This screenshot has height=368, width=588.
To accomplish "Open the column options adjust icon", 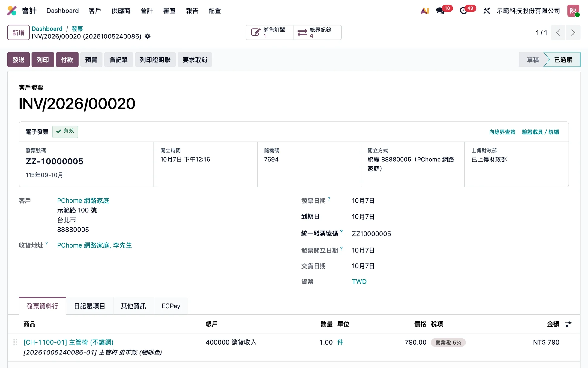I will point(568,324).
